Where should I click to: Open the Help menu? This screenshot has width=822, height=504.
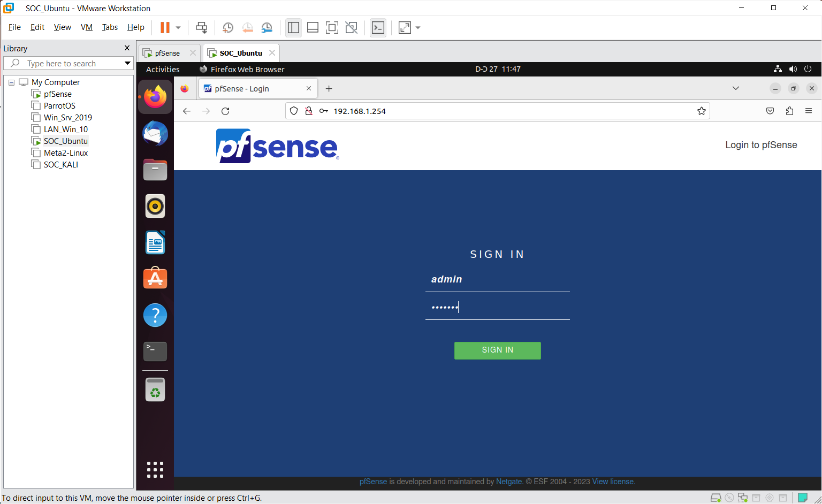coord(136,27)
